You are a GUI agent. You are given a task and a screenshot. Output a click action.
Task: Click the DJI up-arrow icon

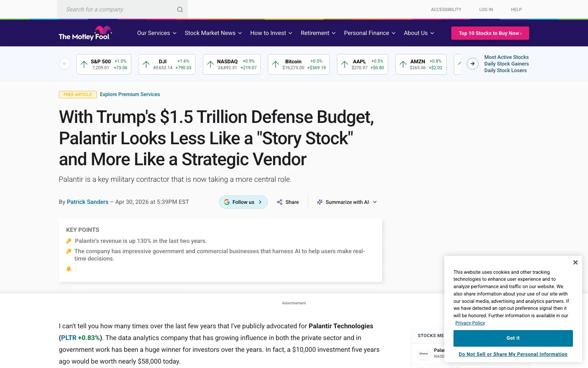[x=146, y=64]
